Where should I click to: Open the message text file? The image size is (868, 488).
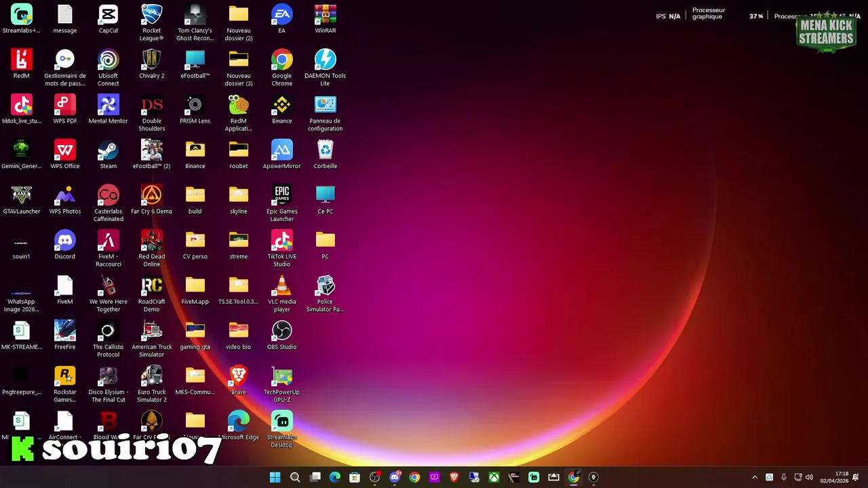[65, 19]
